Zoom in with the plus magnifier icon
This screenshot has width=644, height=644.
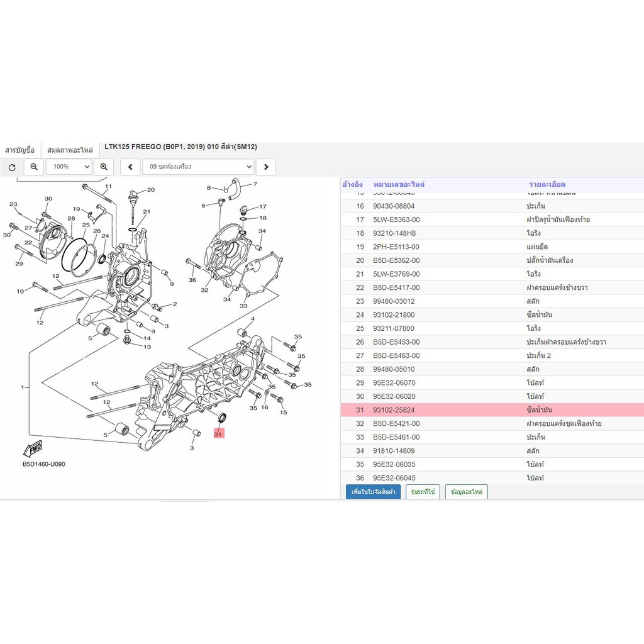[104, 167]
